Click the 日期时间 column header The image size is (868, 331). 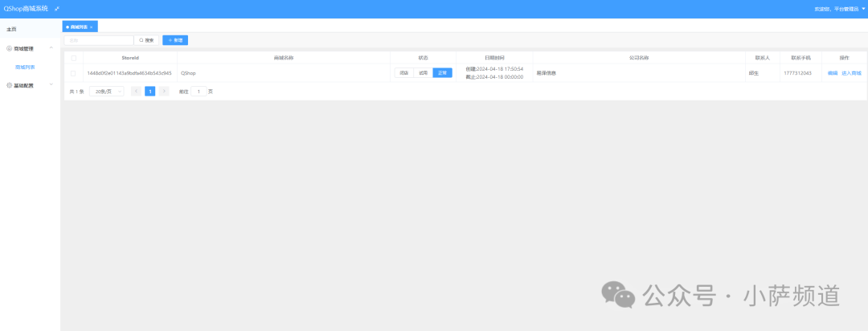pyautogui.click(x=494, y=58)
